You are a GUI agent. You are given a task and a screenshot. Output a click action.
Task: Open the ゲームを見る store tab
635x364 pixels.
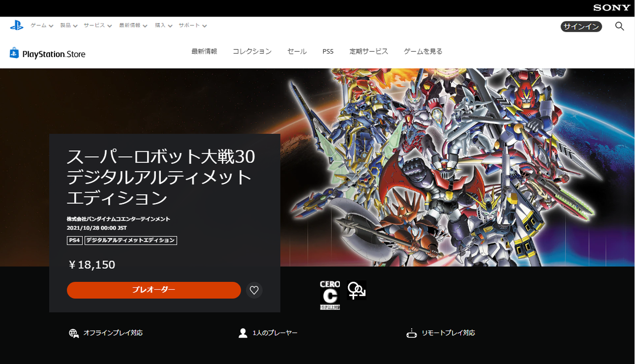(423, 52)
